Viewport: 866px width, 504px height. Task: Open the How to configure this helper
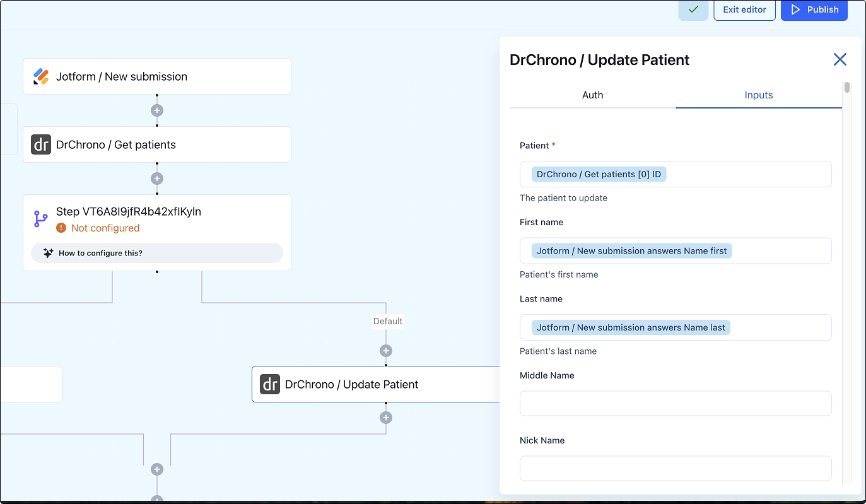(157, 253)
